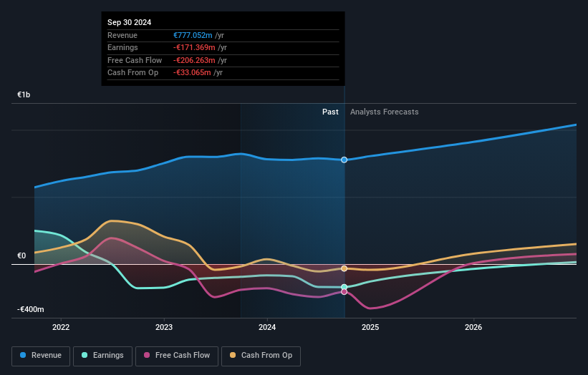Click the blue Revenue data point marker
The height and width of the screenshot is (375, 588).
point(344,160)
